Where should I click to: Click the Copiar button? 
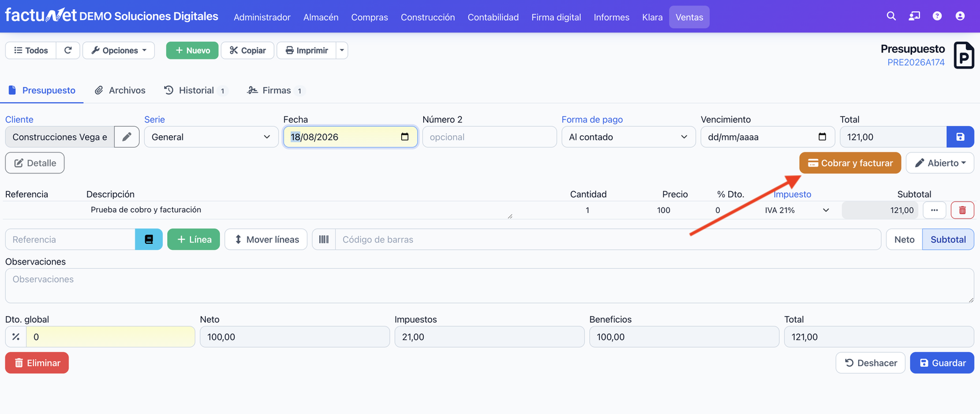point(247,50)
